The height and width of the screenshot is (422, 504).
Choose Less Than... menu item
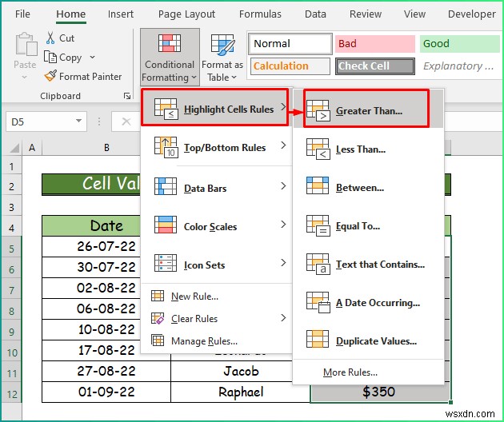(x=368, y=149)
